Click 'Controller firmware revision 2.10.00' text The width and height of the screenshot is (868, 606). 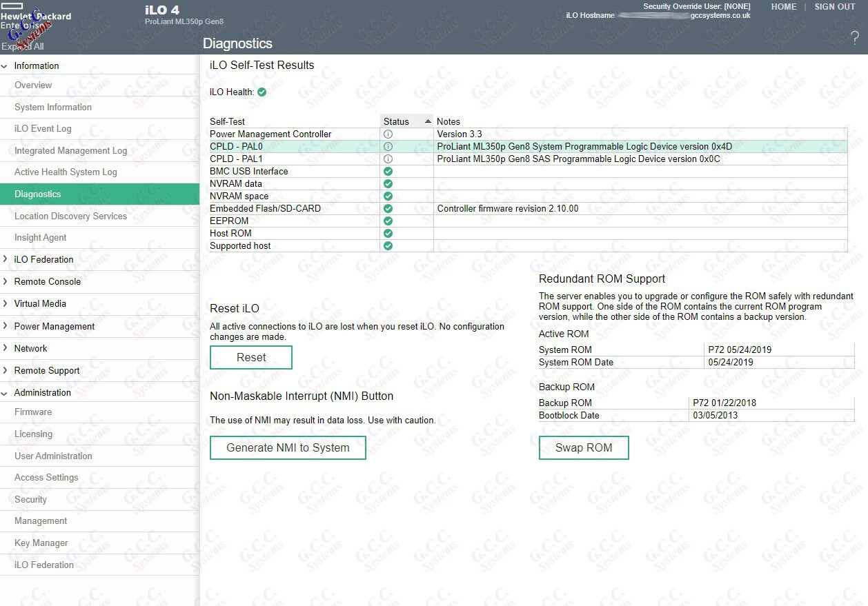[508, 209]
